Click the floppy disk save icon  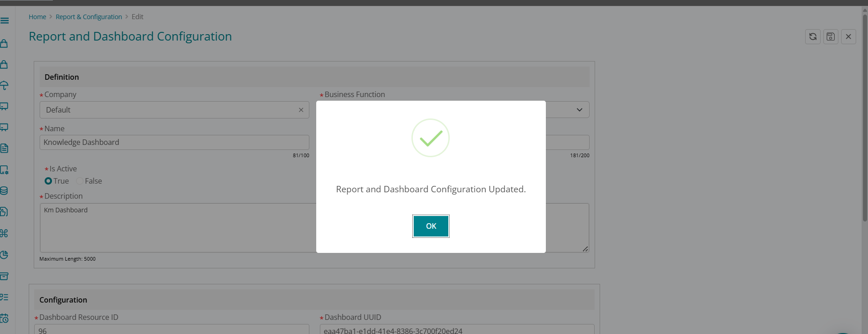coord(830,36)
